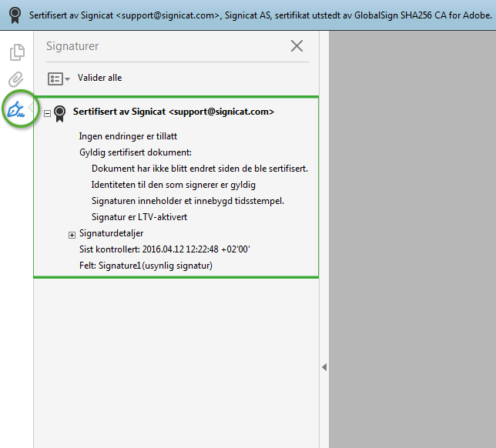Screen dimensions: 496x448
Task: Open the attachments paperclip panel
Action: point(16,79)
